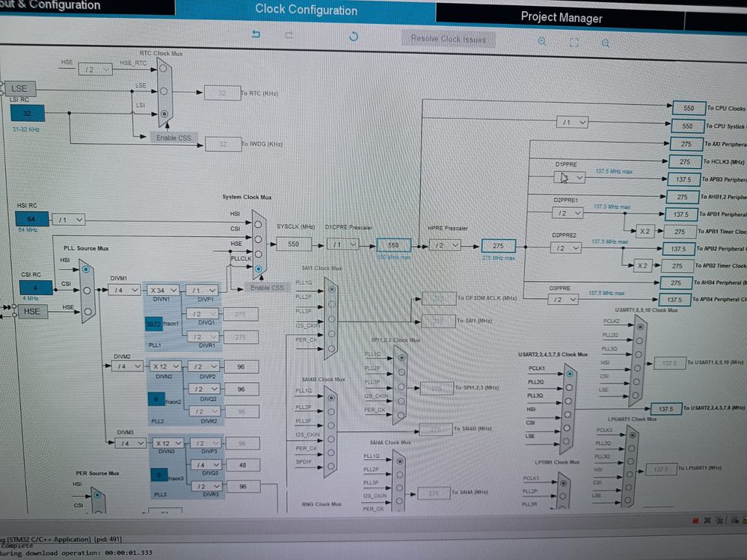Screen dimensions: 747x560
Task: Click the zoom in magnifier icon
Action: pyautogui.click(x=541, y=41)
